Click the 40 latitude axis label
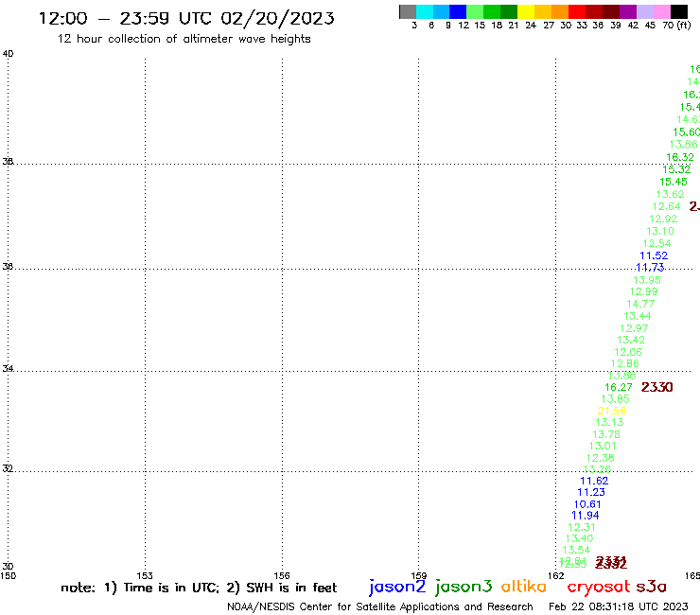The width and height of the screenshot is (700, 615). pos(8,54)
